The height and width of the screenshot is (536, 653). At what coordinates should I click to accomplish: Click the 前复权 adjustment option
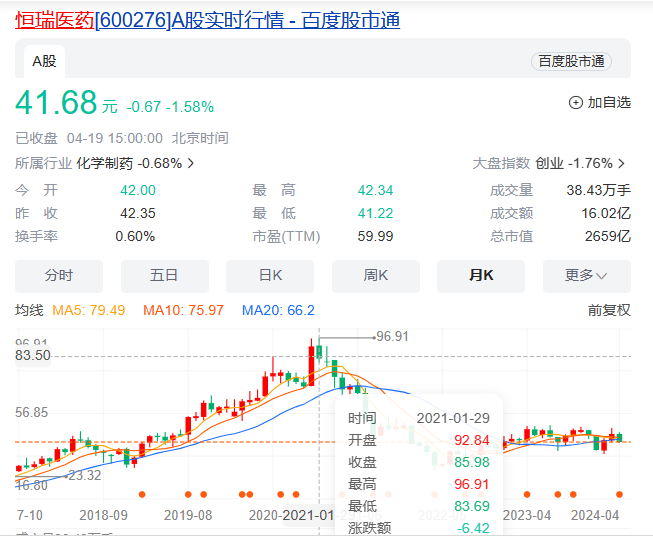tap(609, 310)
